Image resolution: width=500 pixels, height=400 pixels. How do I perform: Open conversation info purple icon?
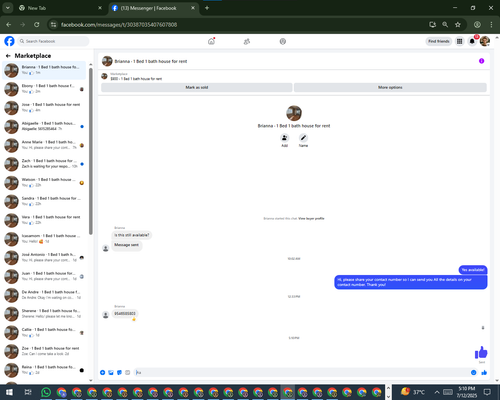pos(481,61)
